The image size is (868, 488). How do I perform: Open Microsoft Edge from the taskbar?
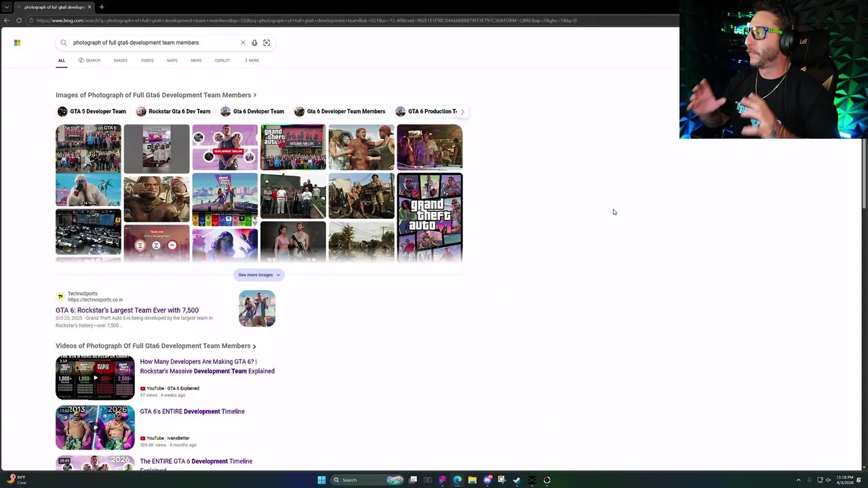point(457,480)
